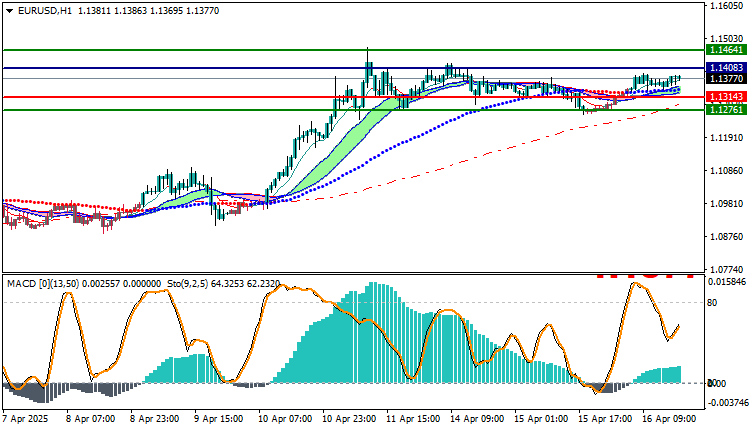The image size is (750, 430).
Task: Click the black 1.13770 current price label
Action: (x=726, y=78)
